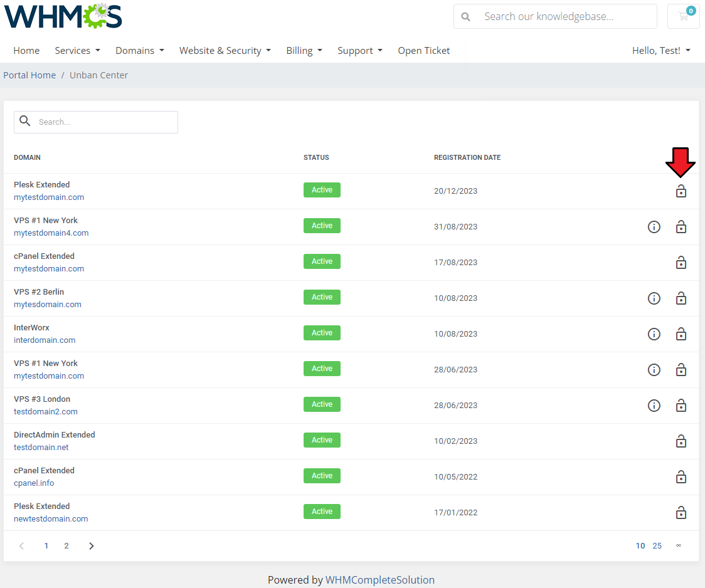Image resolution: width=705 pixels, height=588 pixels.
Task: Sort by DOMAIN column header
Action: click(x=27, y=157)
